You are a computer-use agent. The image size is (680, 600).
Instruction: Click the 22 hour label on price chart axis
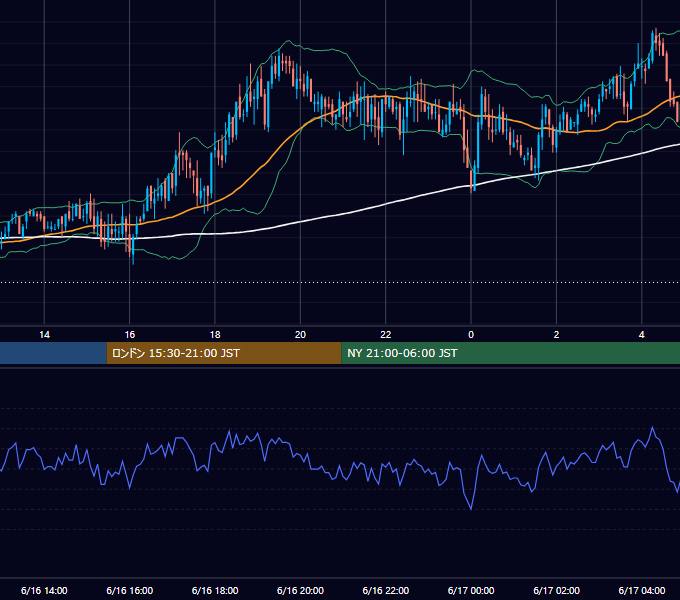[386, 335]
